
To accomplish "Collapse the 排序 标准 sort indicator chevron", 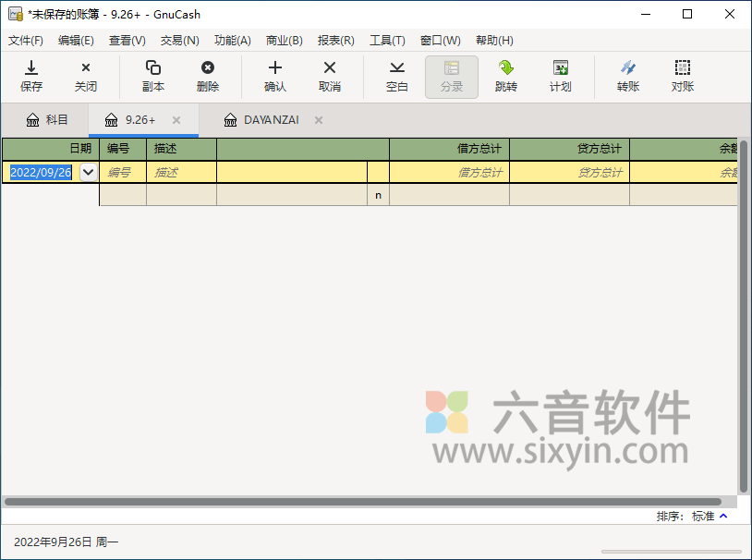I will coord(723,516).
